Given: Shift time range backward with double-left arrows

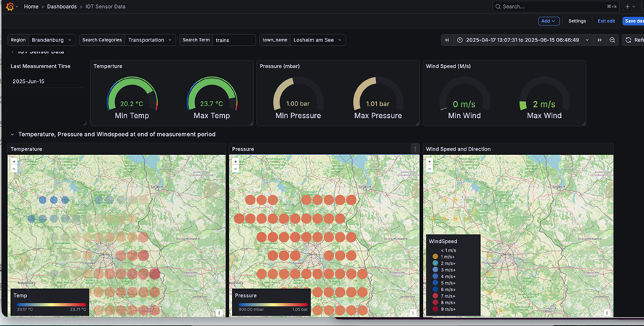Looking at the screenshot, I should tap(448, 40).
